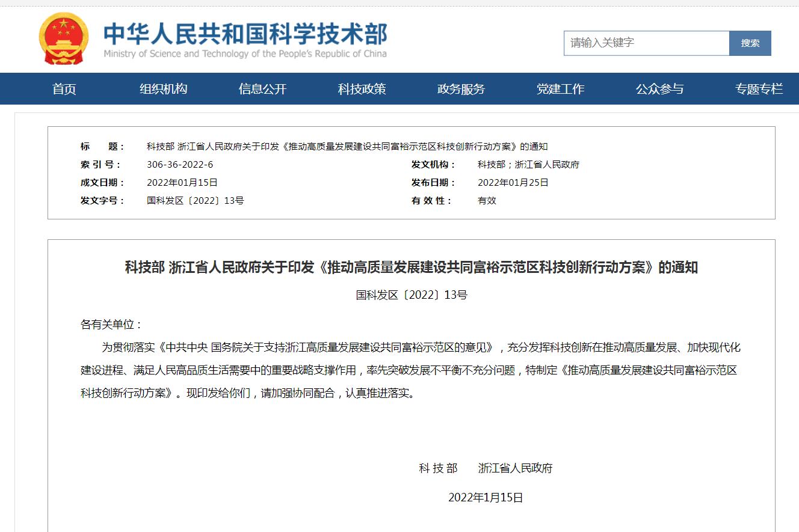Open the 组织机构 navigation item
The height and width of the screenshot is (532, 799).
164,89
